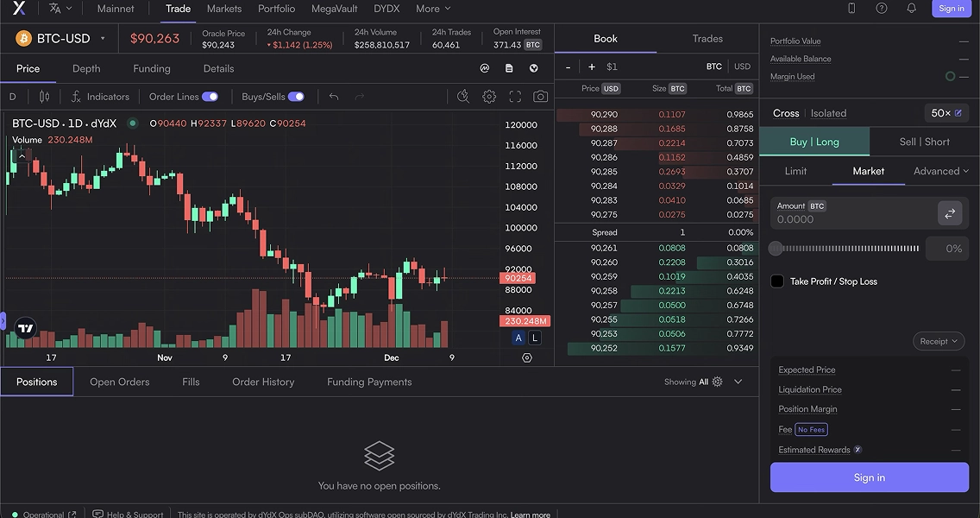Open the Order History tab
The height and width of the screenshot is (518, 980).
coord(263,382)
